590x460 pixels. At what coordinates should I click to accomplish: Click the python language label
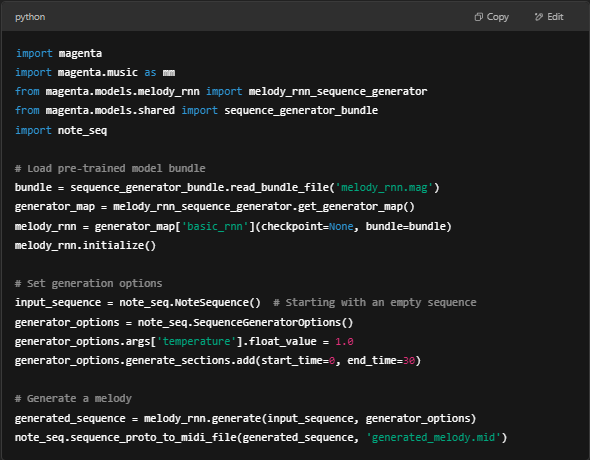point(30,17)
